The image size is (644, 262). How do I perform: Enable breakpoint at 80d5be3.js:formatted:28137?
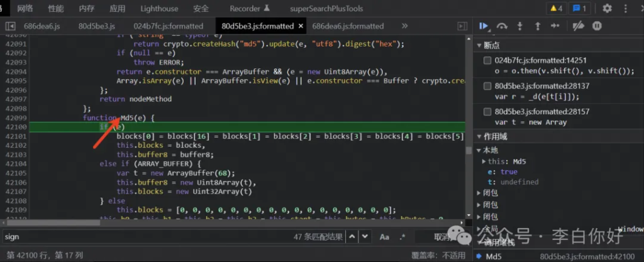tap(487, 86)
